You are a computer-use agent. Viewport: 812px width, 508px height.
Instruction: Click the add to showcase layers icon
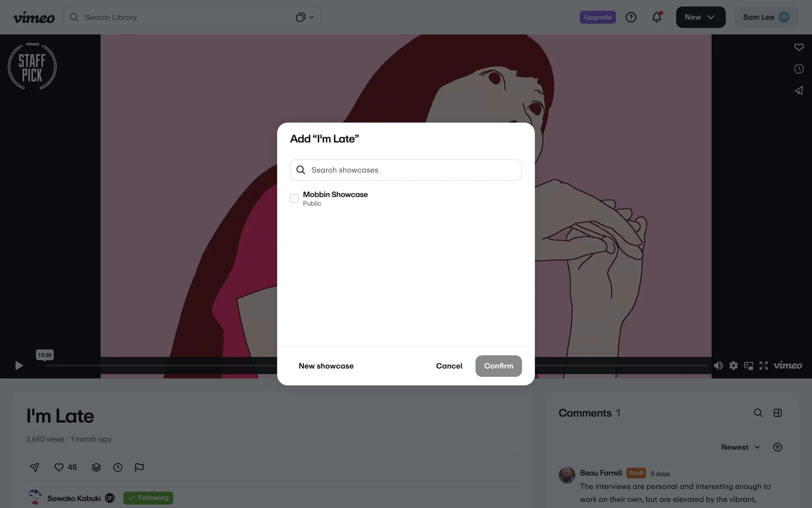(x=96, y=467)
